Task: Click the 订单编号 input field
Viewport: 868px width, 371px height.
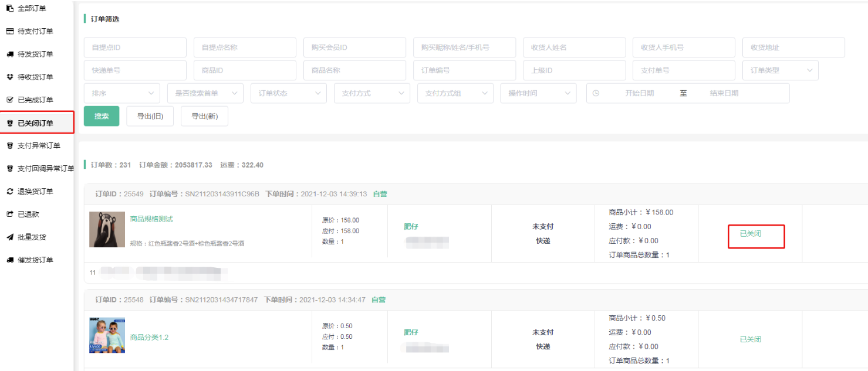Action: click(x=464, y=70)
